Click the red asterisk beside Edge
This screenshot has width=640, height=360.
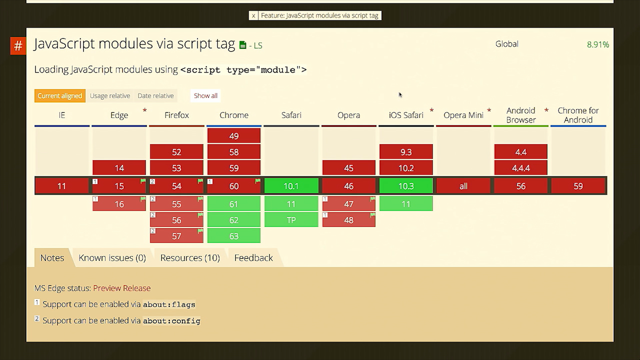tap(144, 110)
